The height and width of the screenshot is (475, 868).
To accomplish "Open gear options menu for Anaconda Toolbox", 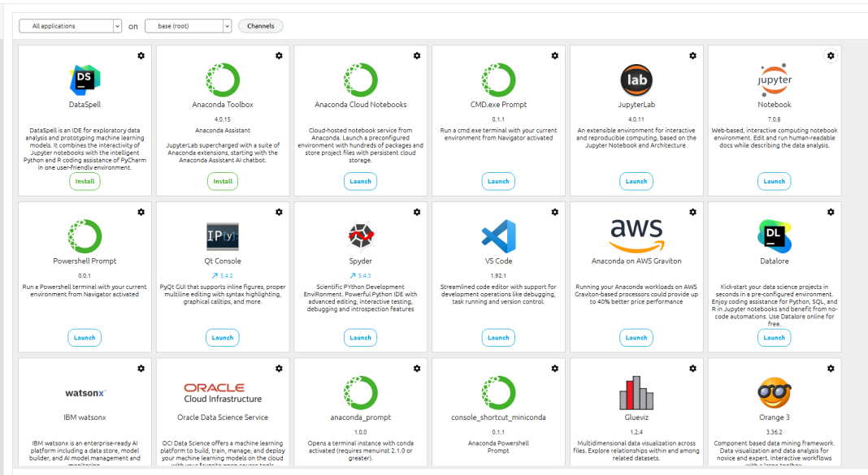I will pyautogui.click(x=279, y=55).
